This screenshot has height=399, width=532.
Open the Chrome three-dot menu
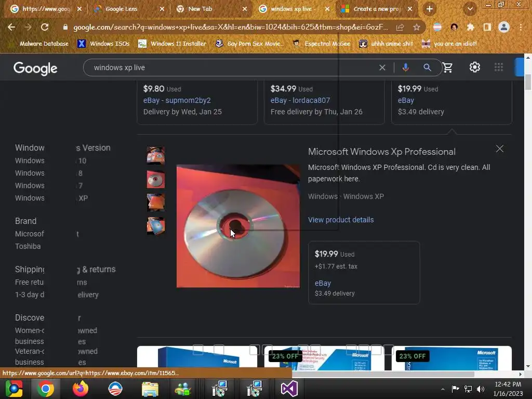tap(521, 27)
